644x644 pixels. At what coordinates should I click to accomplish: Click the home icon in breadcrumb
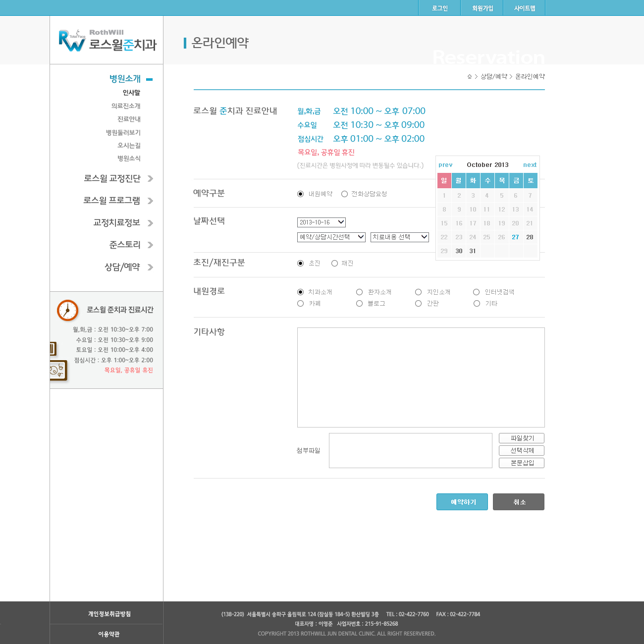click(x=469, y=76)
